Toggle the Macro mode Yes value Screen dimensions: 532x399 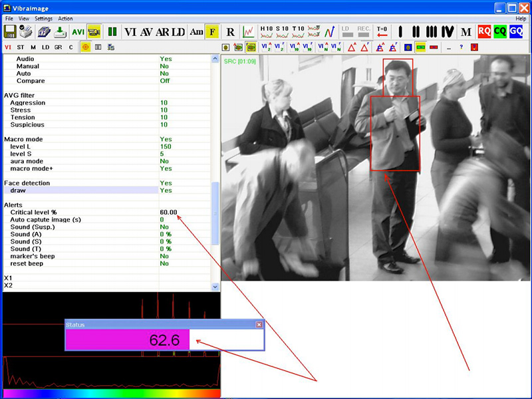point(166,139)
